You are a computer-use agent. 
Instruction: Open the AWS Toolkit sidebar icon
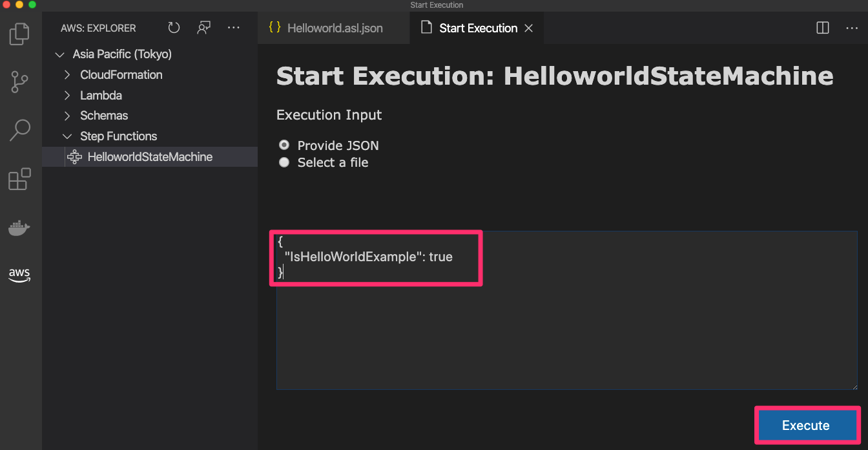click(x=19, y=275)
